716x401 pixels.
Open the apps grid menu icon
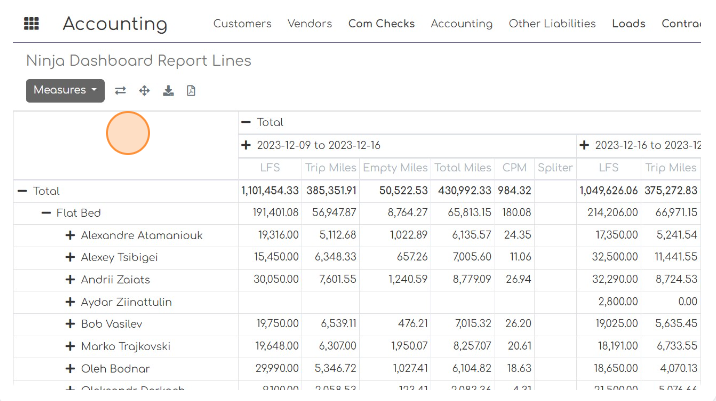(x=31, y=23)
